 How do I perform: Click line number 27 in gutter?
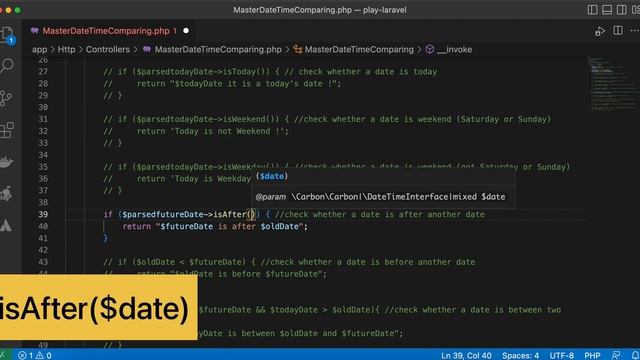click(43, 71)
